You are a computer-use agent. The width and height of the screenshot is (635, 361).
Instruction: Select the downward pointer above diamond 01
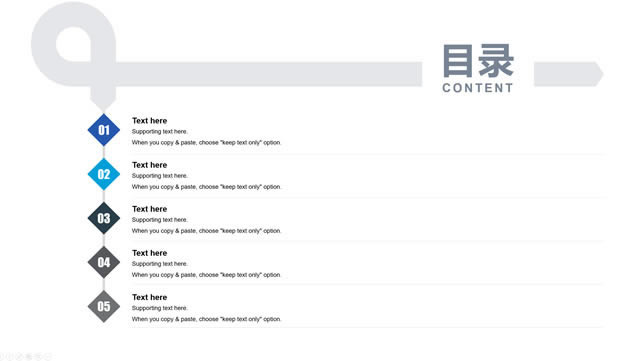pos(103,99)
